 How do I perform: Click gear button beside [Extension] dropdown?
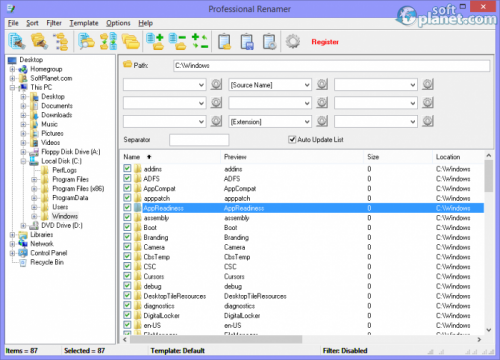(x=322, y=121)
